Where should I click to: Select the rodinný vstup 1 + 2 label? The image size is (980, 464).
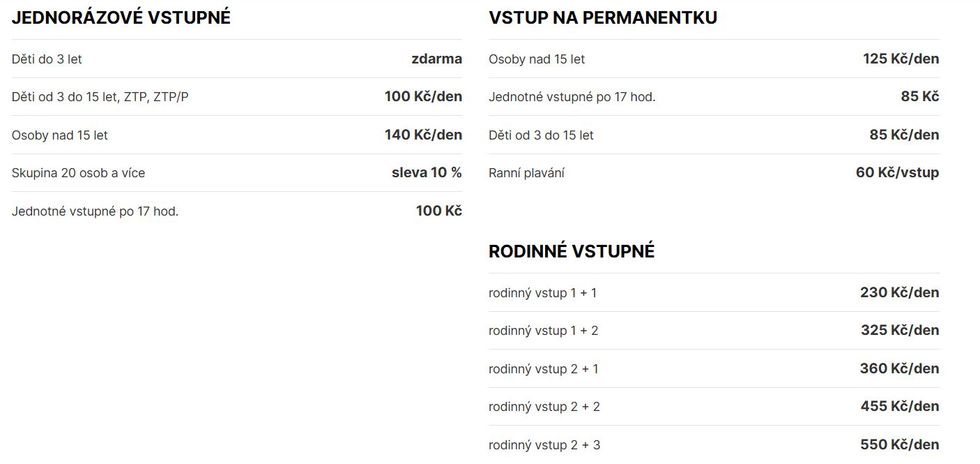(x=543, y=331)
